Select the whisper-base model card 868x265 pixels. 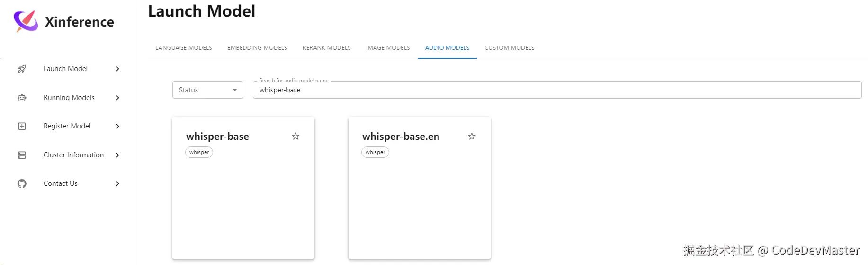click(x=243, y=188)
